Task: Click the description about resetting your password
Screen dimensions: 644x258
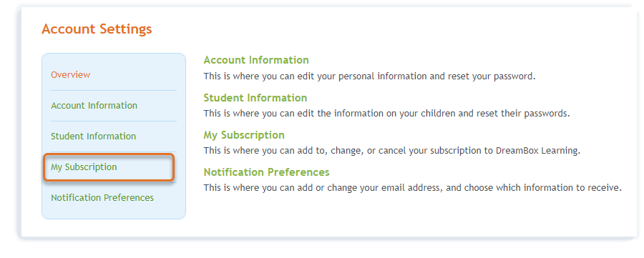Action: click(370, 76)
